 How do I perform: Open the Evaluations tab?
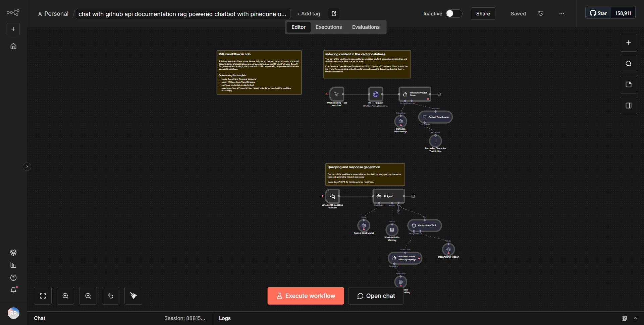coord(366,27)
